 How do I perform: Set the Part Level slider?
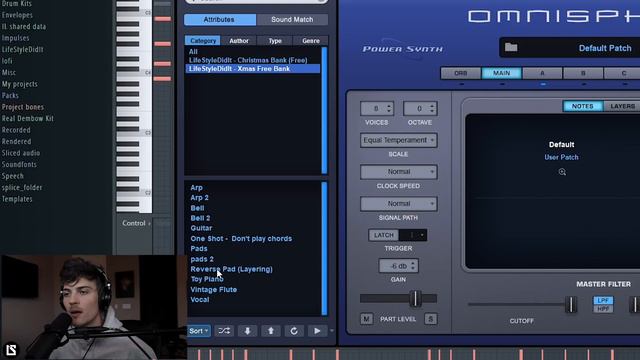(415, 298)
